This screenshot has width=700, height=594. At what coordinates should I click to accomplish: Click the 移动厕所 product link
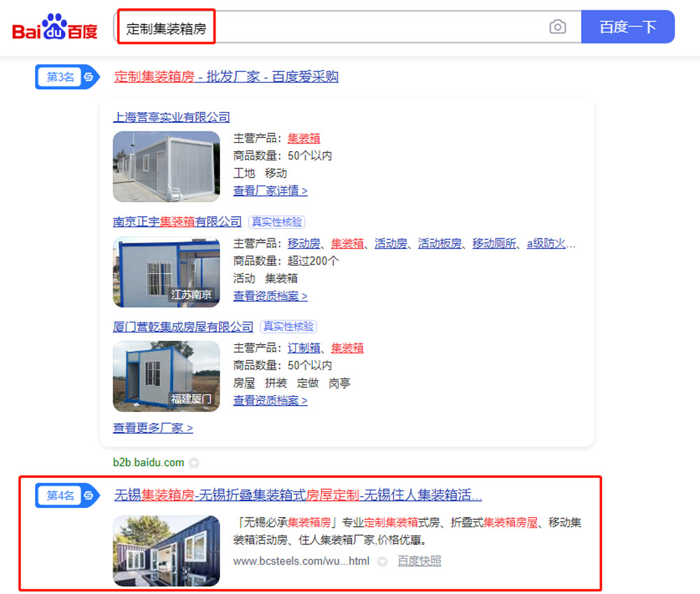[x=494, y=243]
